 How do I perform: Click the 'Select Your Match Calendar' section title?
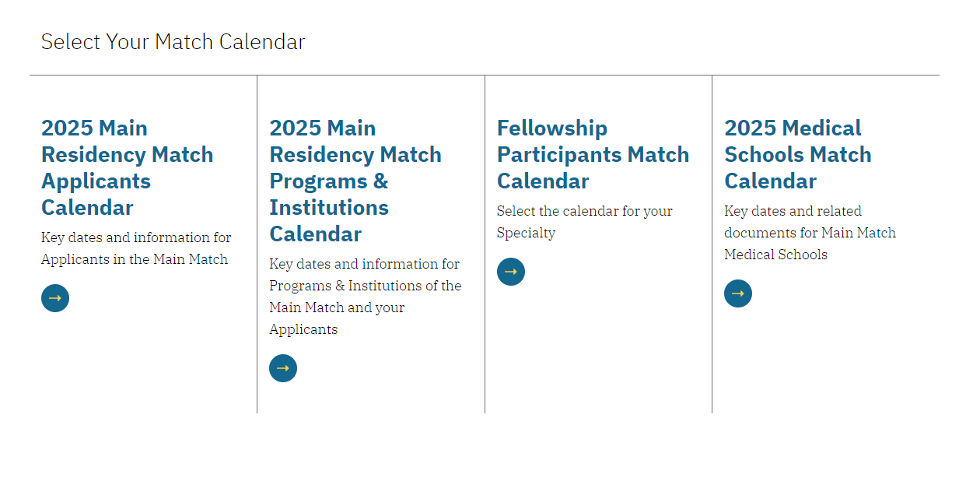coord(173,42)
